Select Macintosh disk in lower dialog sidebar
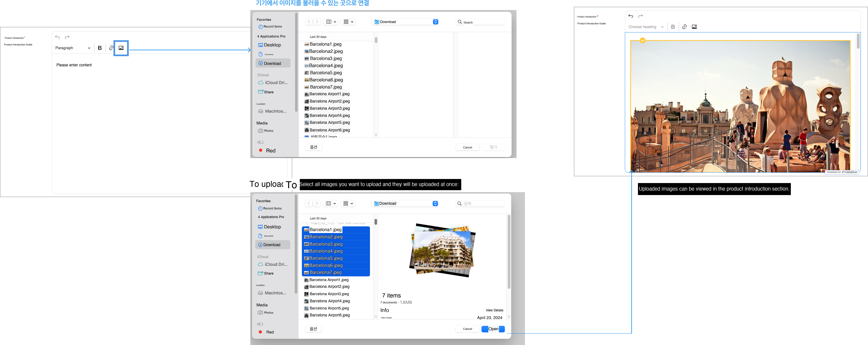Viewport: 868px width, 345px height. pos(272,293)
